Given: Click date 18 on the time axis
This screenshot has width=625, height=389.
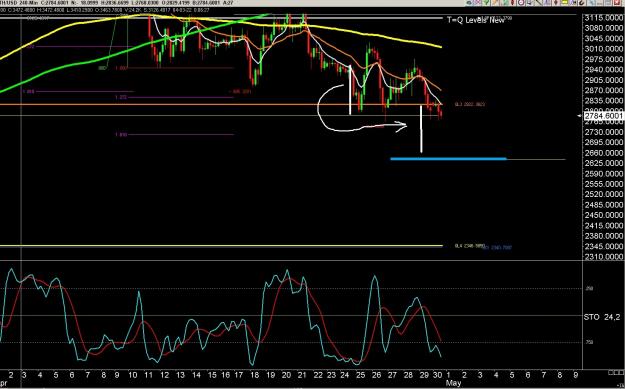Looking at the screenshot, I should [254, 375].
